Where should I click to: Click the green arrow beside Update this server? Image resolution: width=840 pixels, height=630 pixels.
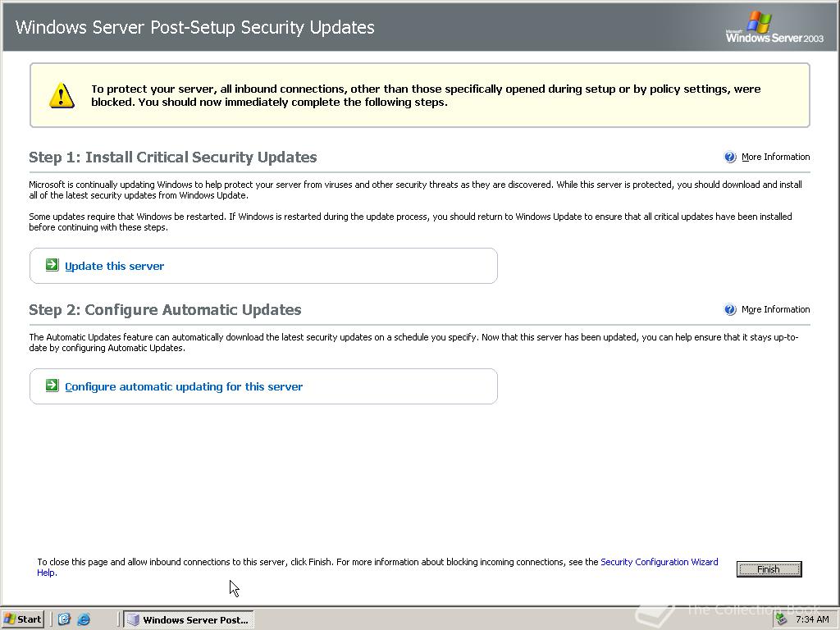[52, 265]
